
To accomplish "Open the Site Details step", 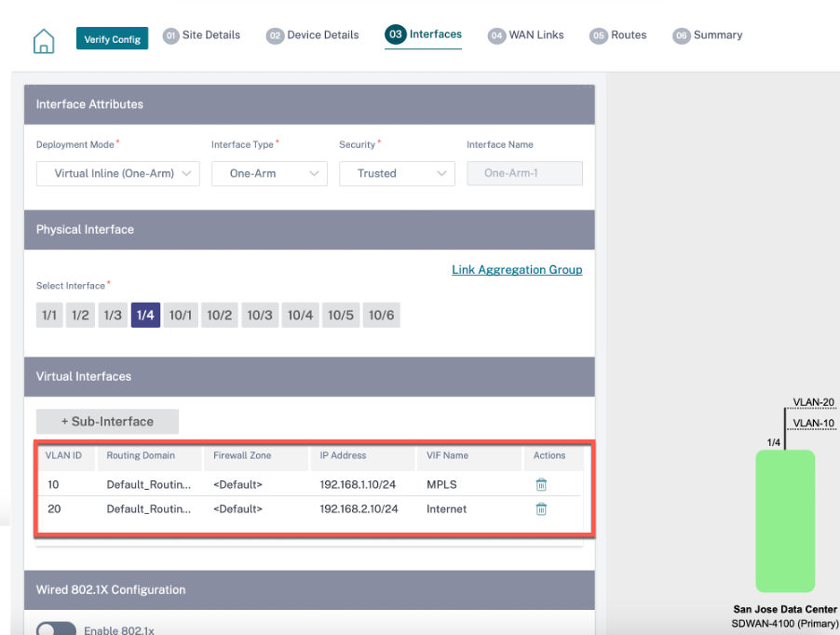I will coord(201,35).
